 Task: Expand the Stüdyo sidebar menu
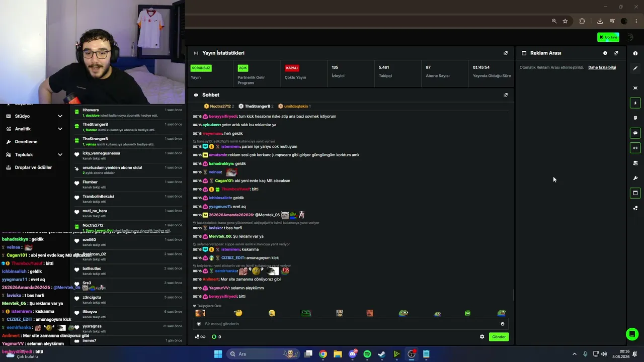pos(35,116)
